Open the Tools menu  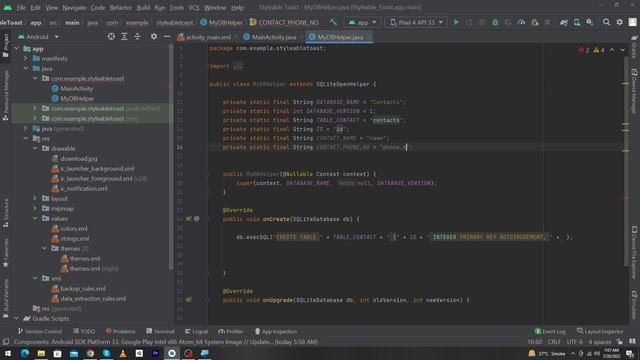tap(177, 7)
